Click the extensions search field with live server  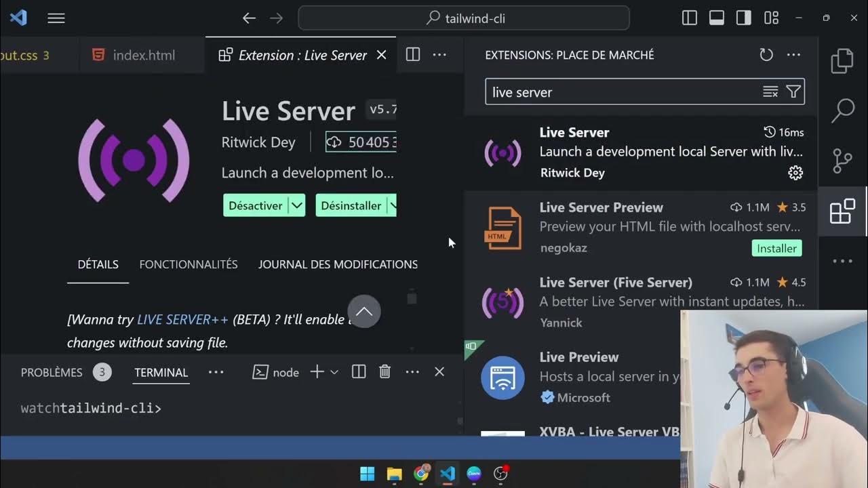(x=645, y=91)
